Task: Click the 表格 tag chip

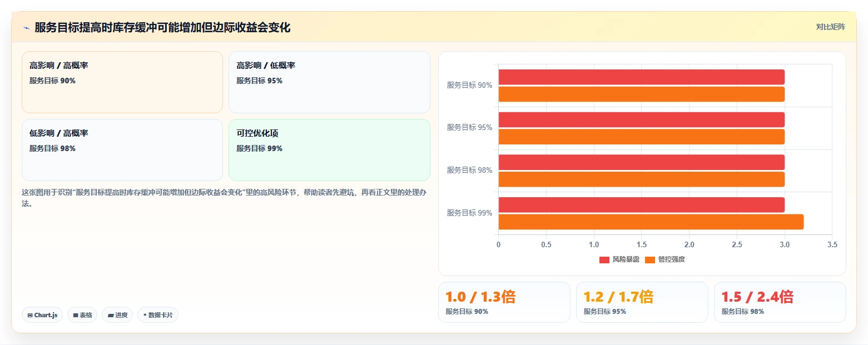Action: coord(82,315)
